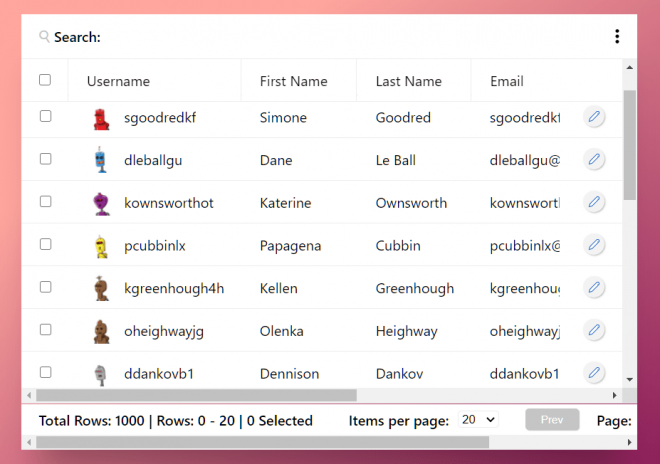Toggle the select-all checkbox in header

[x=45, y=80]
